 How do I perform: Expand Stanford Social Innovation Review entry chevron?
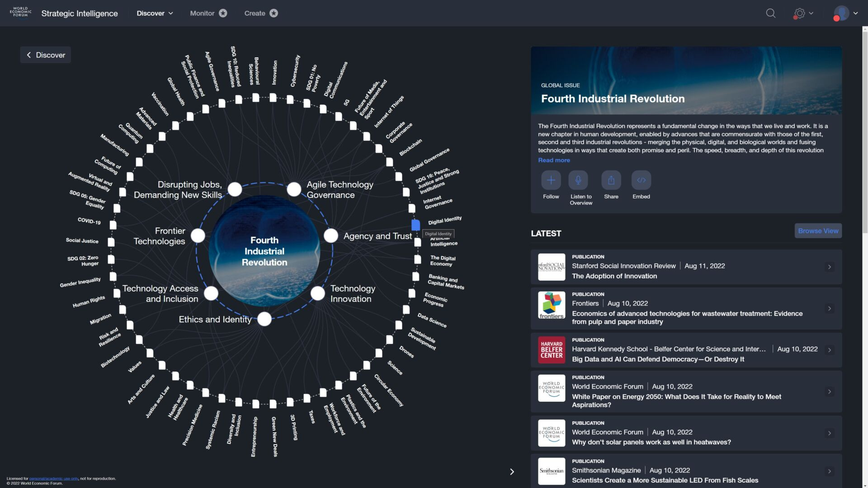[x=829, y=267]
